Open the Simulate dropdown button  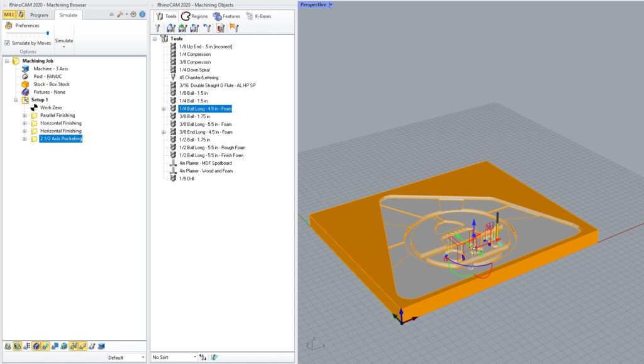[64, 43]
